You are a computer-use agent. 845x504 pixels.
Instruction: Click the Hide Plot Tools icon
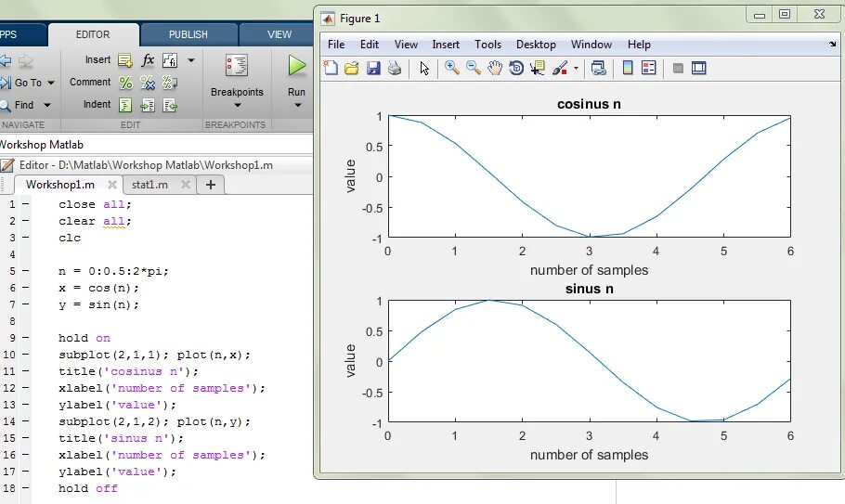coord(678,68)
